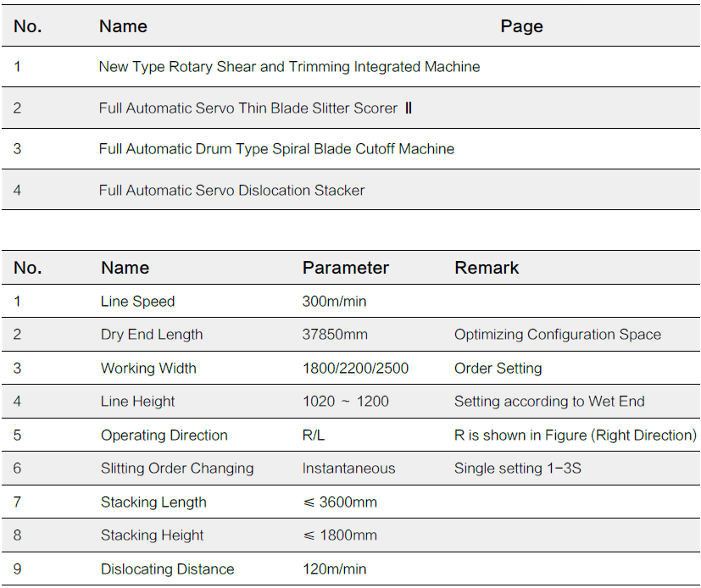Click the 'R/L' operating direction value
This screenshot has width=701, height=588.
click(314, 435)
